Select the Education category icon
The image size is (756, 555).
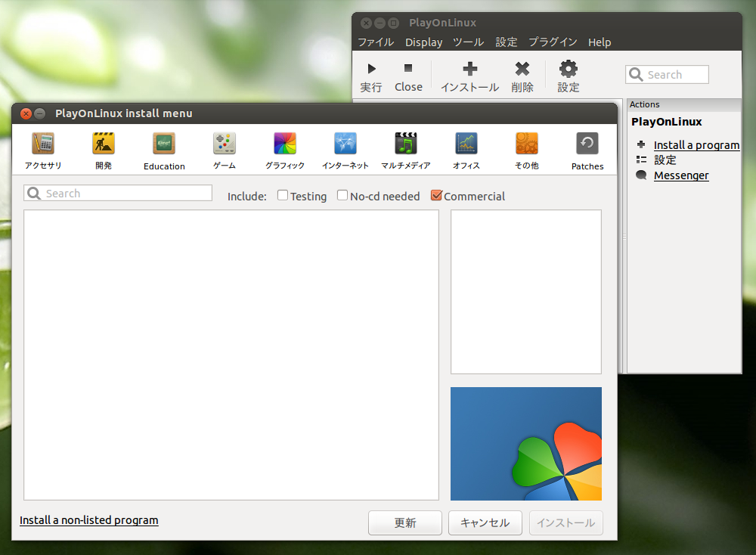[164, 143]
